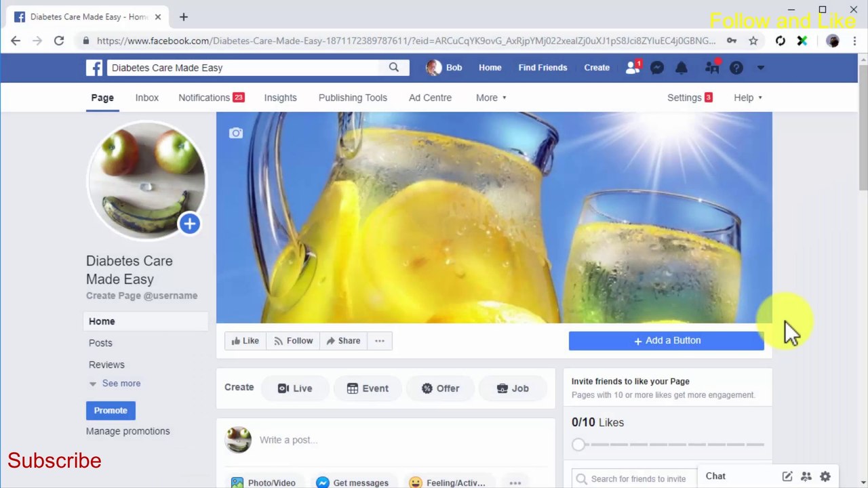Create an Offer
The image size is (868, 488).
(440, 388)
